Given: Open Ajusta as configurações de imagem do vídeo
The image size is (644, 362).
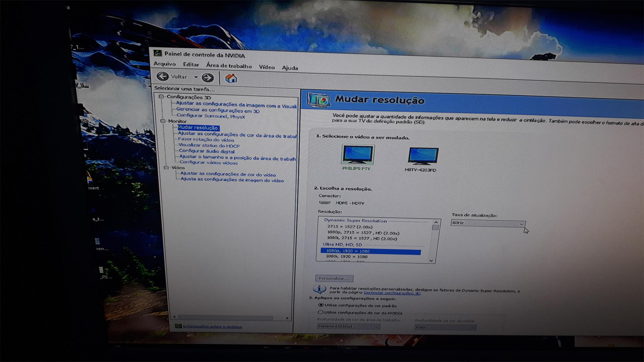Looking at the screenshot, I should [x=232, y=180].
